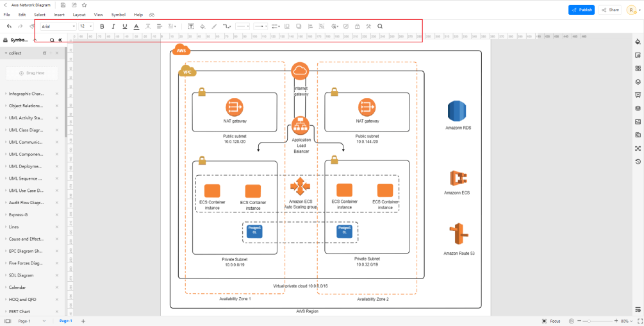
Task: Open the font color picker
Action: click(x=136, y=26)
